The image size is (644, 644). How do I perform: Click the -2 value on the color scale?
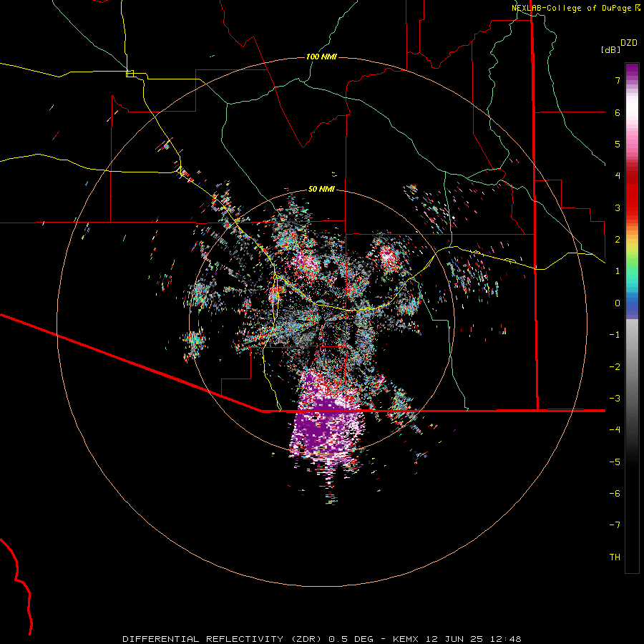point(615,367)
